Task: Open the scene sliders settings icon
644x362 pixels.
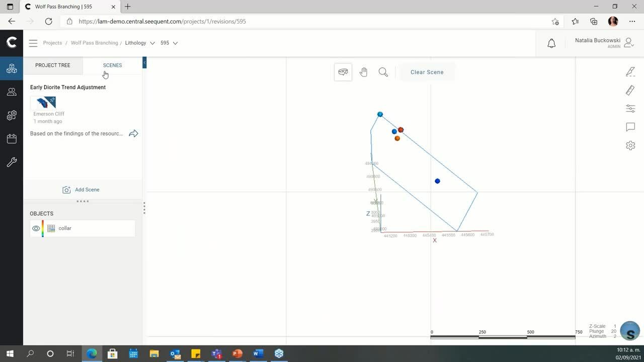Action: (x=630, y=109)
